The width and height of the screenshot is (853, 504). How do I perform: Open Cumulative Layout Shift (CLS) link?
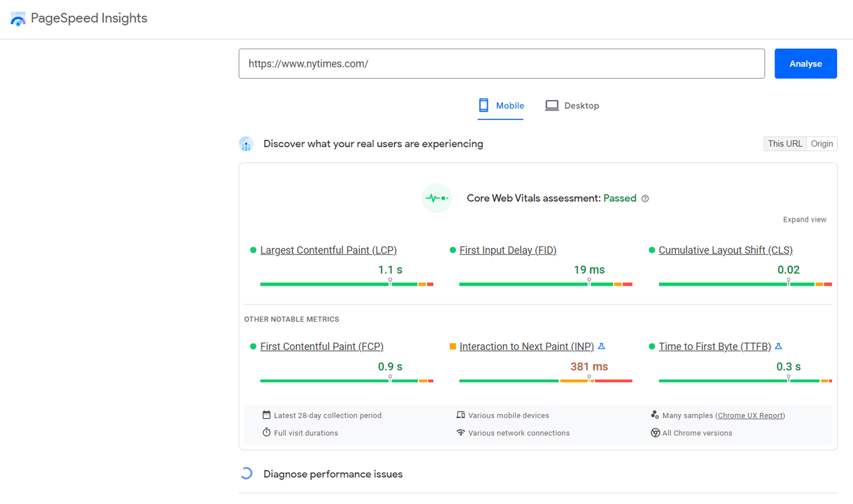tap(726, 250)
